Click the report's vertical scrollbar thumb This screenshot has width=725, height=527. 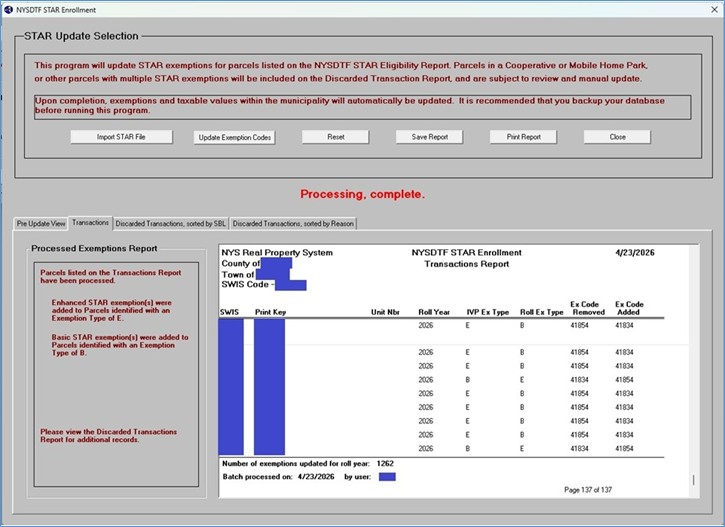coord(693,480)
